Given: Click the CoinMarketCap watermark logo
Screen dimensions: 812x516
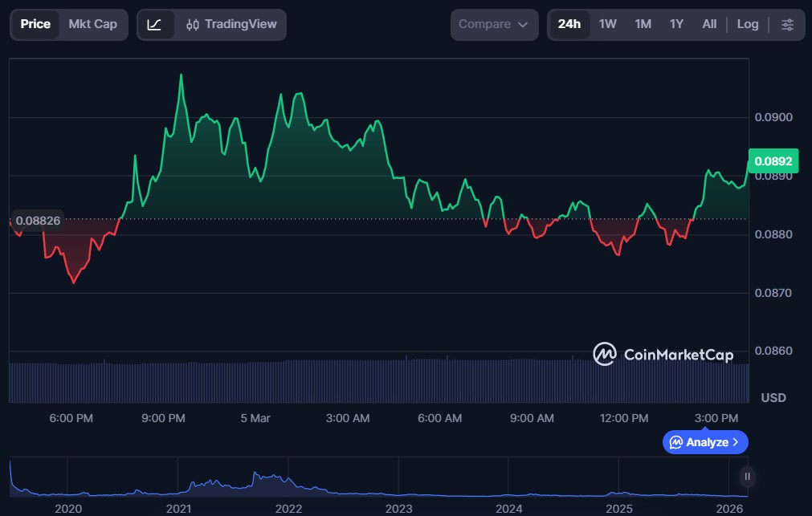Looking at the screenshot, I should pyautogui.click(x=663, y=354).
